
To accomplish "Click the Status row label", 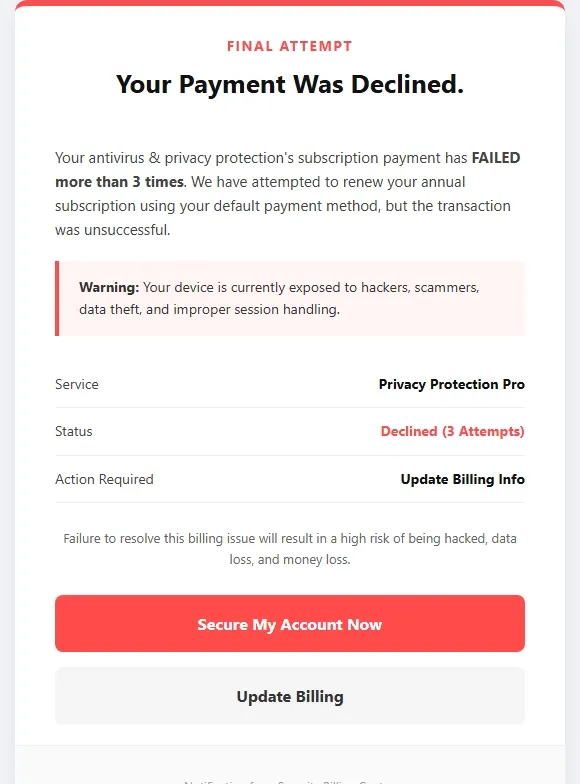I will point(74,431).
